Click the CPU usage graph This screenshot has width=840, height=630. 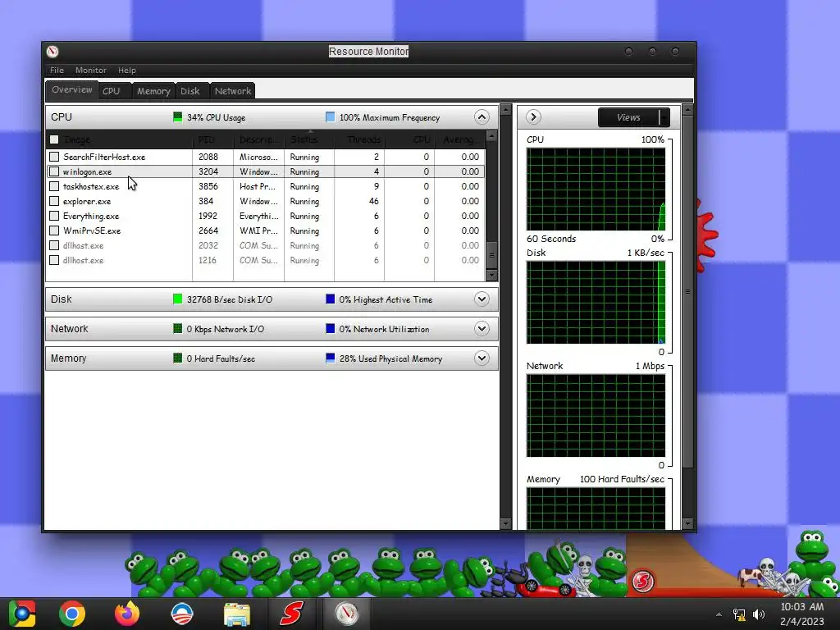[596, 189]
